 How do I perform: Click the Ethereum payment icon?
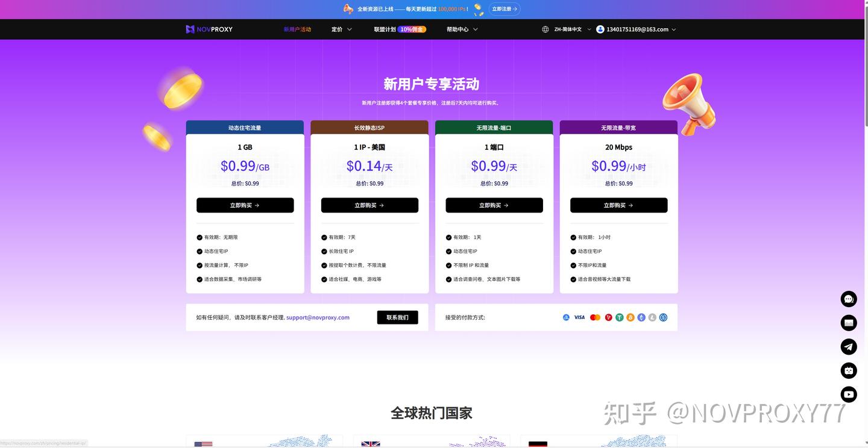641,317
